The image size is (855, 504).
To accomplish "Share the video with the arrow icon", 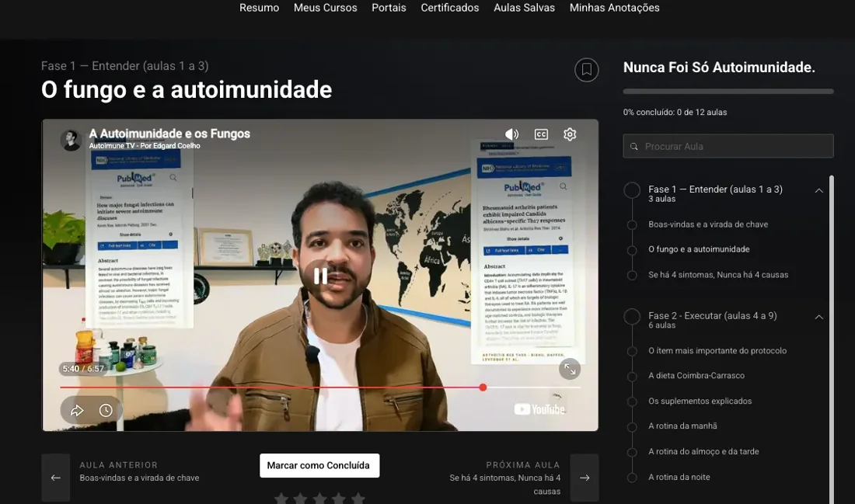I will click(77, 410).
